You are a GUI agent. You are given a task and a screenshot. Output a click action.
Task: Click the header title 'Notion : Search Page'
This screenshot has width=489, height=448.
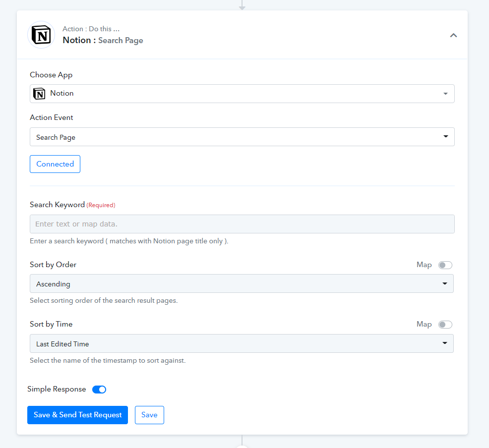click(103, 41)
